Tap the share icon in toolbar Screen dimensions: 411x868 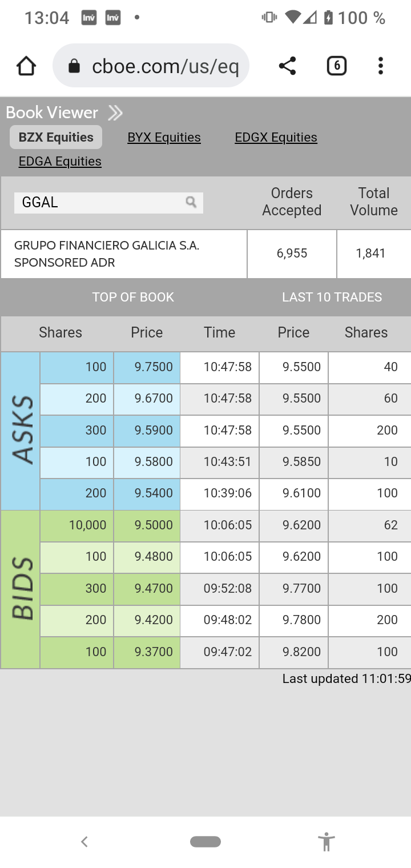(x=287, y=66)
